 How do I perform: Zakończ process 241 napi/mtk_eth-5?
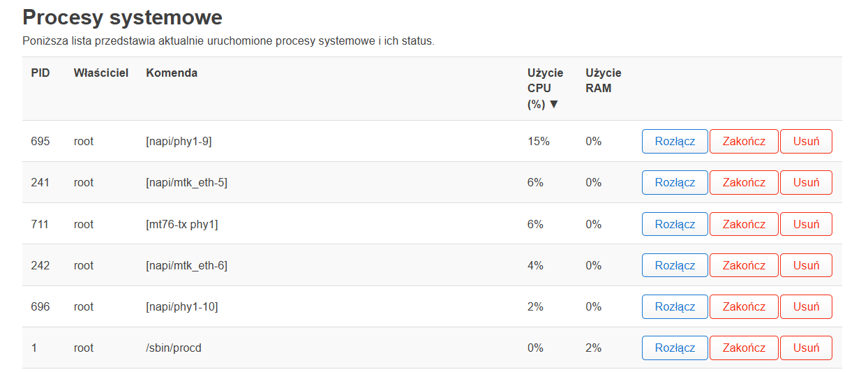(x=744, y=182)
